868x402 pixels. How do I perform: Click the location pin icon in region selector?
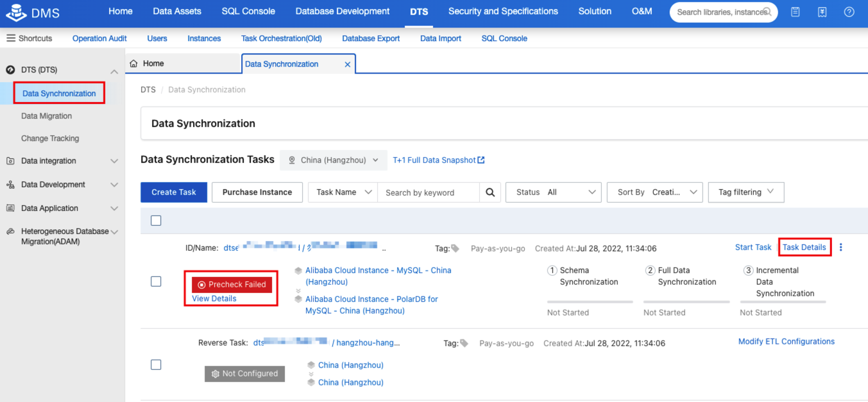pyautogui.click(x=292, y=160)
